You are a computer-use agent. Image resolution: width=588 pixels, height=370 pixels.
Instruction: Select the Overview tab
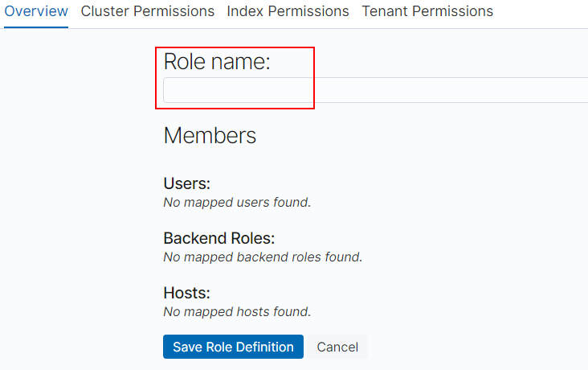36,11
